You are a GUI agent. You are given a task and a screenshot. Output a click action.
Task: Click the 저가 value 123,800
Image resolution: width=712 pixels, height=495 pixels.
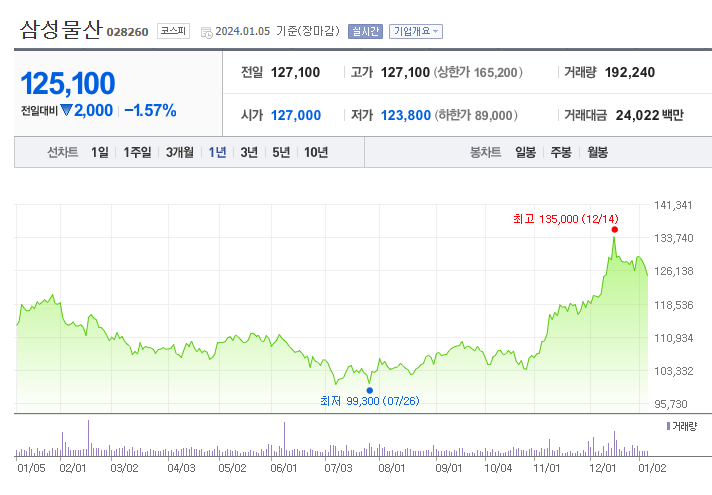click(x=405, y=115)
